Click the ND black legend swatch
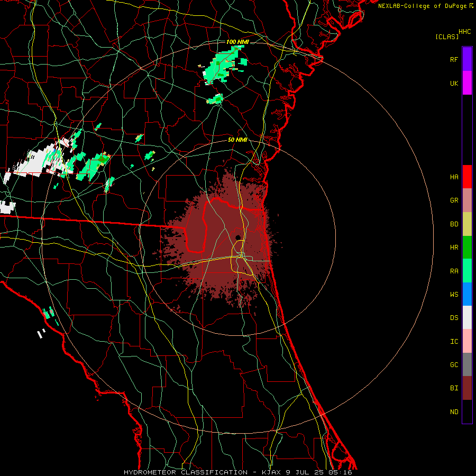The width and height of the screenshot is (476, 476). coord(467,411)
